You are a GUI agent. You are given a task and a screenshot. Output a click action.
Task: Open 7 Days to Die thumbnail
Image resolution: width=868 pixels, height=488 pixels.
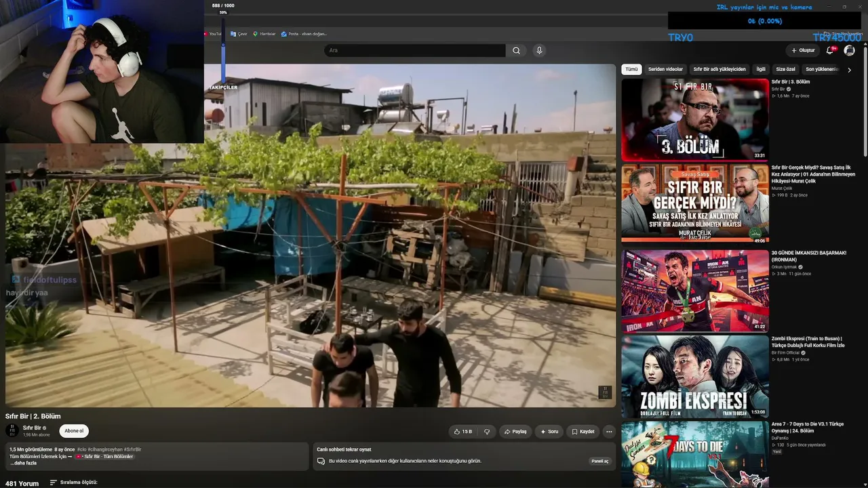[695, 454]
